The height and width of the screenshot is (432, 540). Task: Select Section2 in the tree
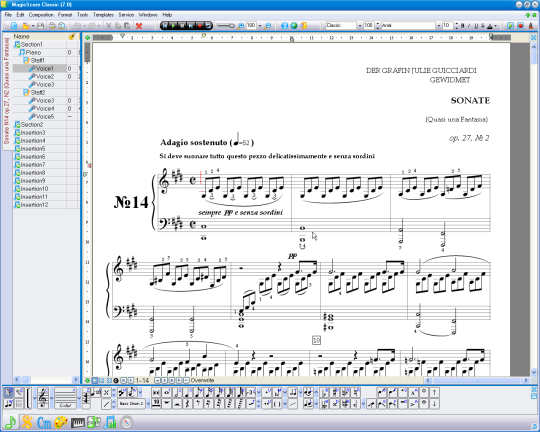pyautogui.click(x=32, y=124)
